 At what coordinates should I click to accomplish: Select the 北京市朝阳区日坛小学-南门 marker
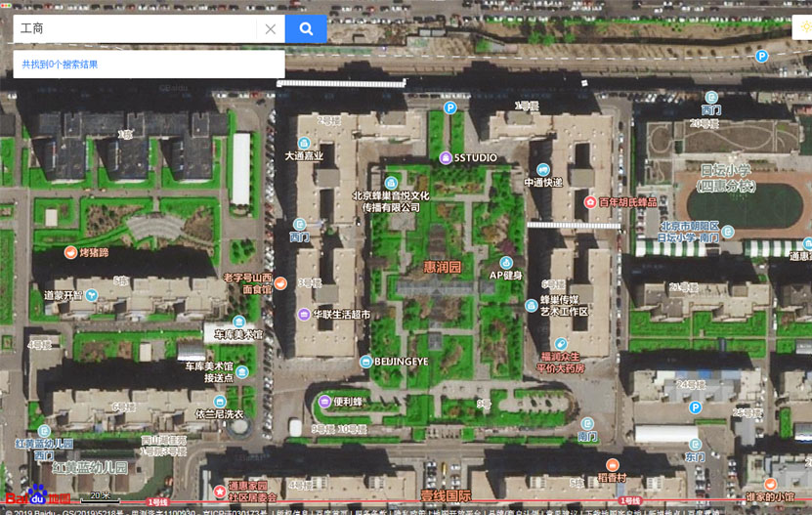click(x=728, y=232)
